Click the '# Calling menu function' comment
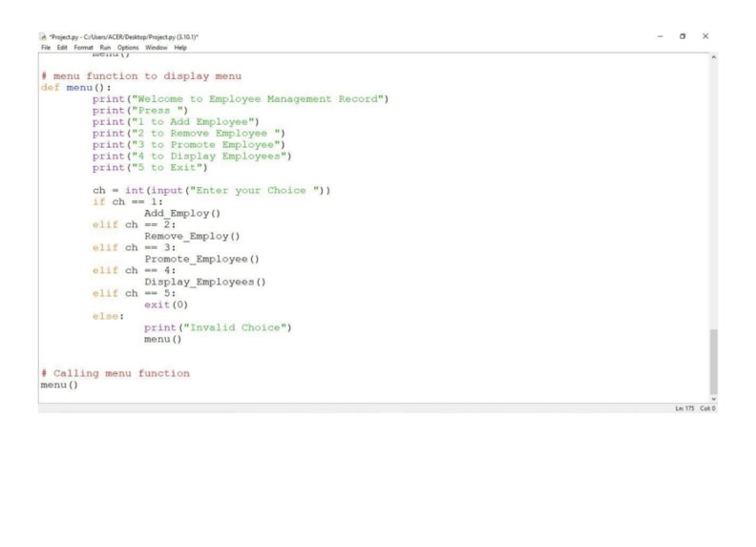The image size is (756, 547). pyautogui.click(x=115, y=374)
